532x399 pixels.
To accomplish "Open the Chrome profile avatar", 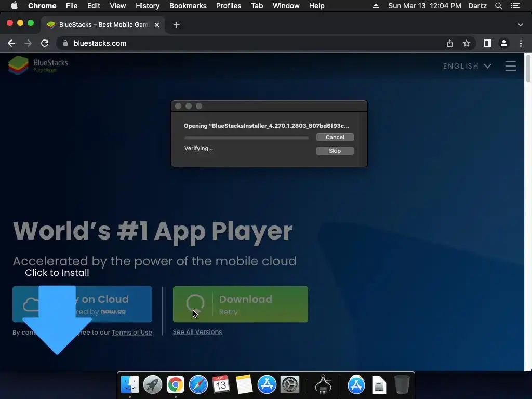I will point(504,43).
